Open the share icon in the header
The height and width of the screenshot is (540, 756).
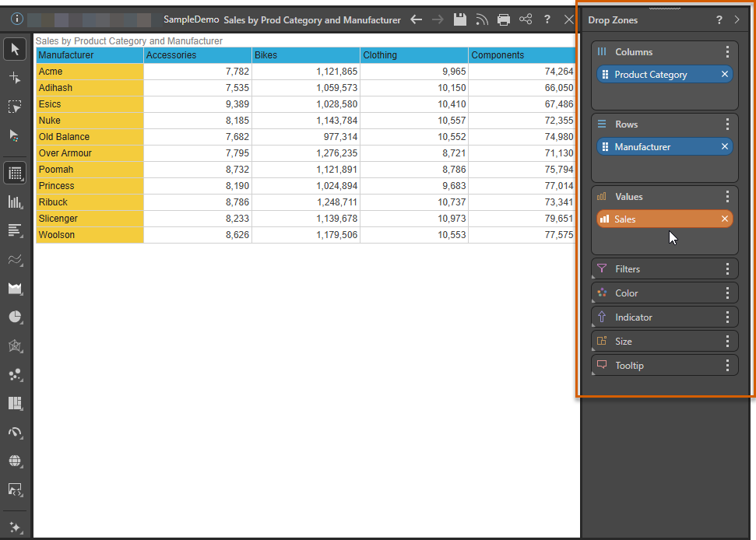[526, 19]
